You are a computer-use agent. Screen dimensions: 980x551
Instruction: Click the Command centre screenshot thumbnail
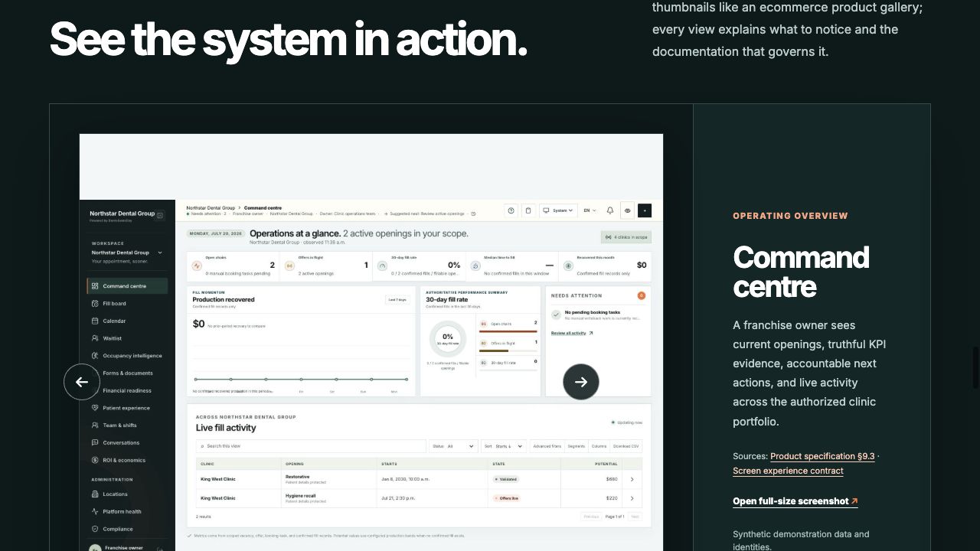(371, 343)
